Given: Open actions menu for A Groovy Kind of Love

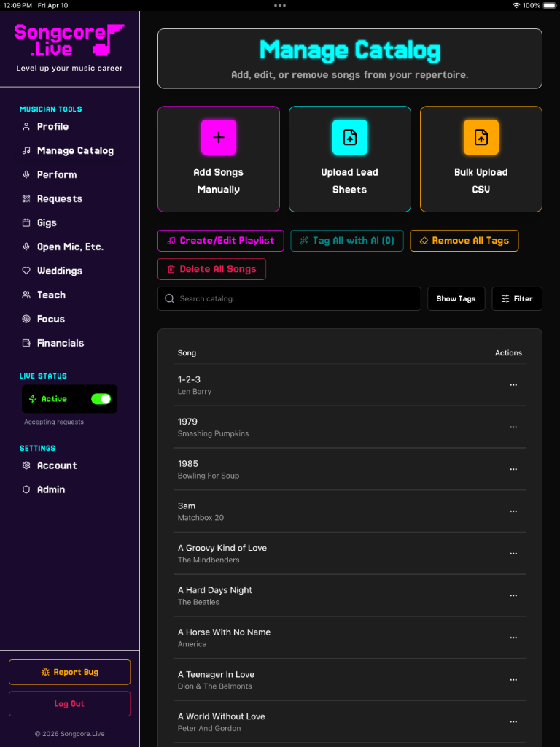Looking at the screenshot, I should 513,554.
